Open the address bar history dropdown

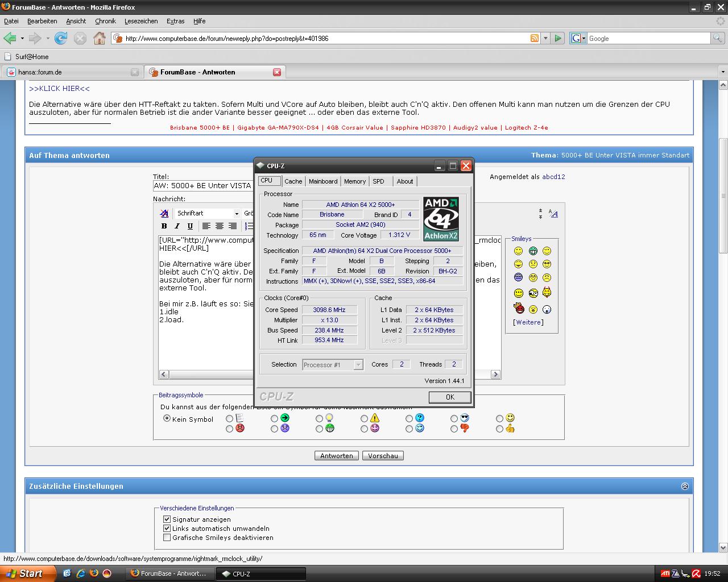[545, 38]
